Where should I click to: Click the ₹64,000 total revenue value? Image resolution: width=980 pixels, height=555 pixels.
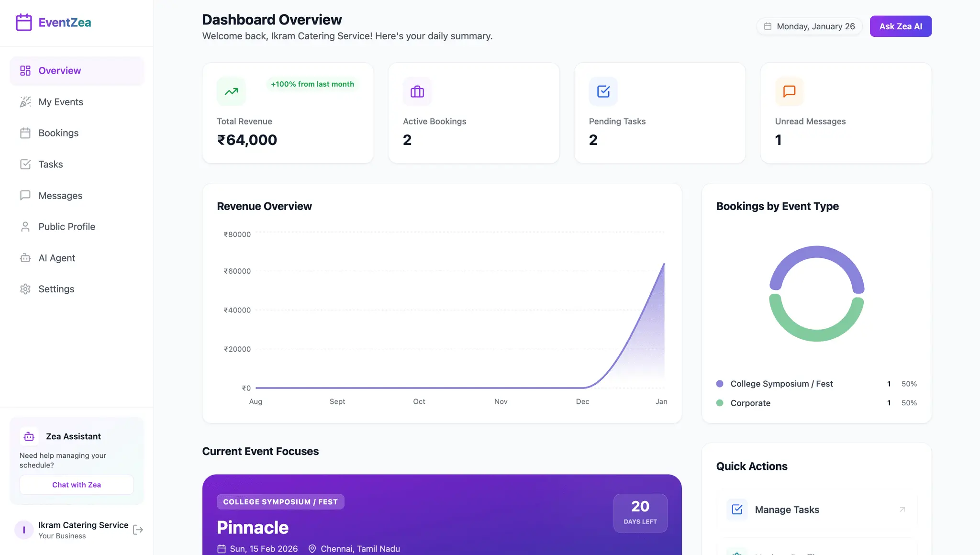(x=247, y=140)
